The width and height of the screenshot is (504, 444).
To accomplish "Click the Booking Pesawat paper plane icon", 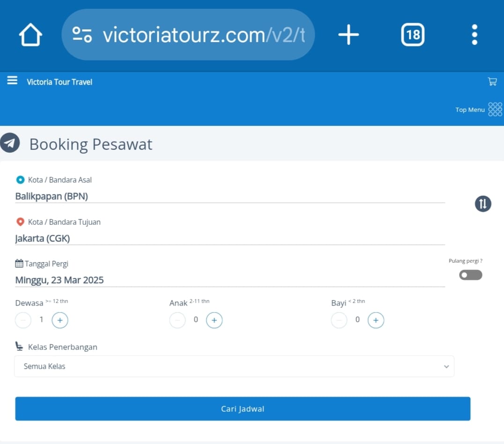I will point(10,143).
